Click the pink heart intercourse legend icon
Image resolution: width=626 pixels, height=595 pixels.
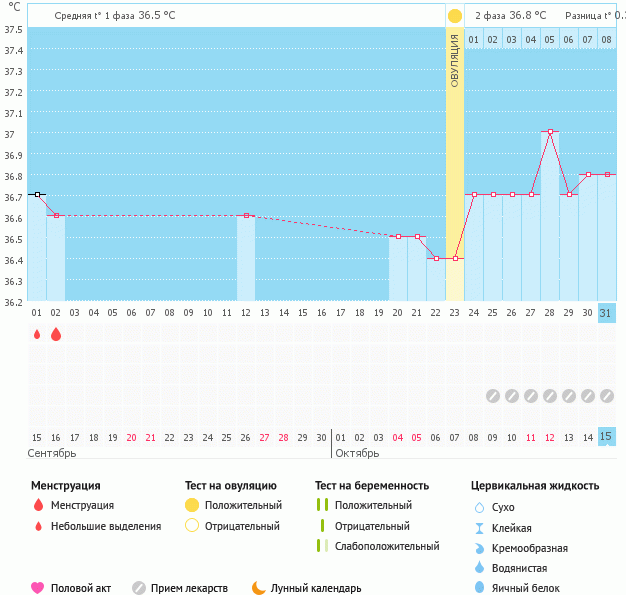coord(38,588)
